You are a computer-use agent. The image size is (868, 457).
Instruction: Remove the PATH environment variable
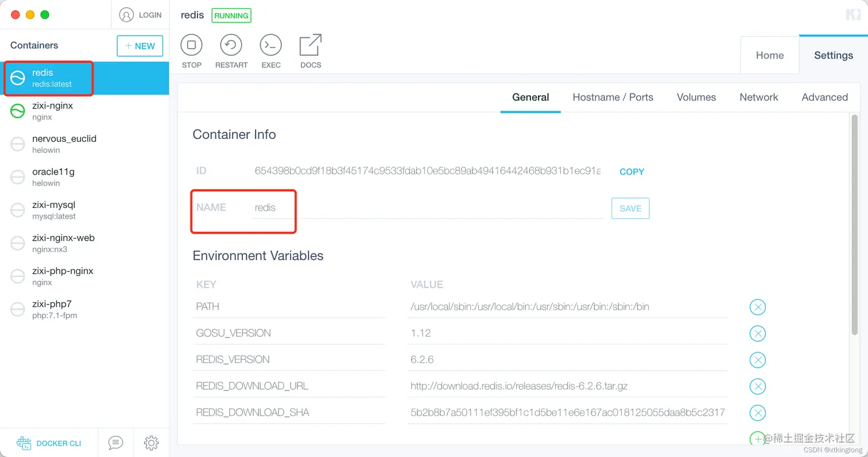[x=758, y=307]
